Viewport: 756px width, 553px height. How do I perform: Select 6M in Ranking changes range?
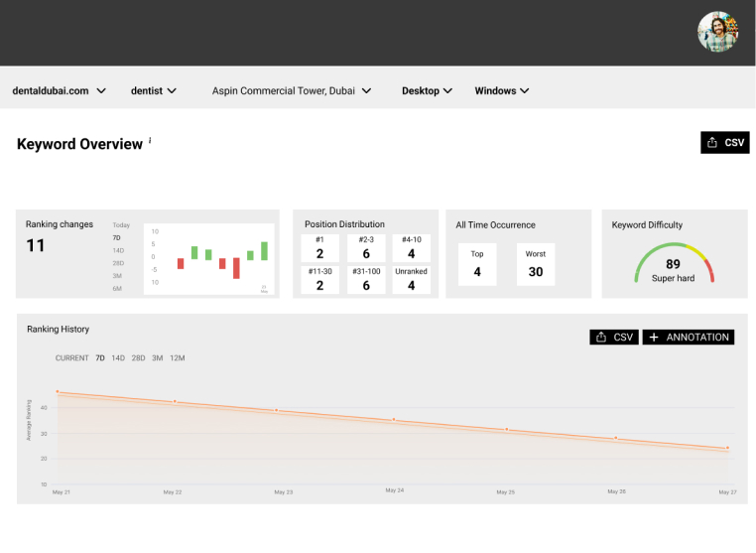pyautogui.click(x=117, y=288)
